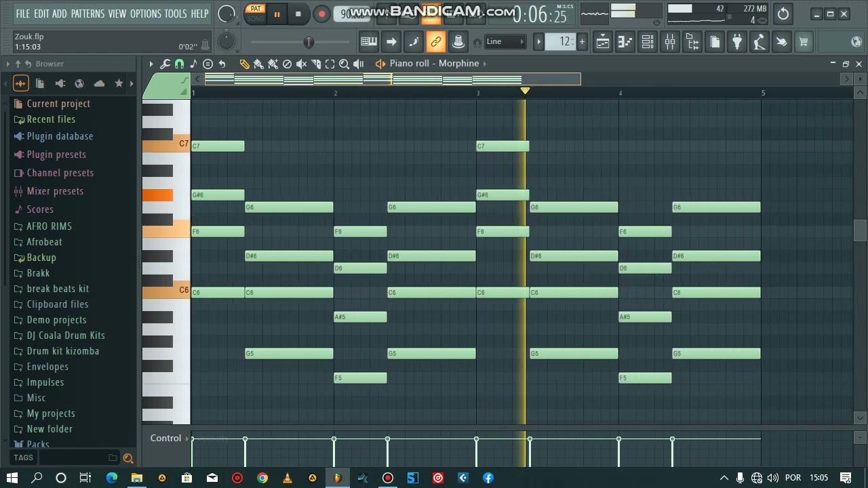The width and height of the screenshot is (868, 488).
Task: Click the C7 note at bar 1
Action: tap(218, 146)
